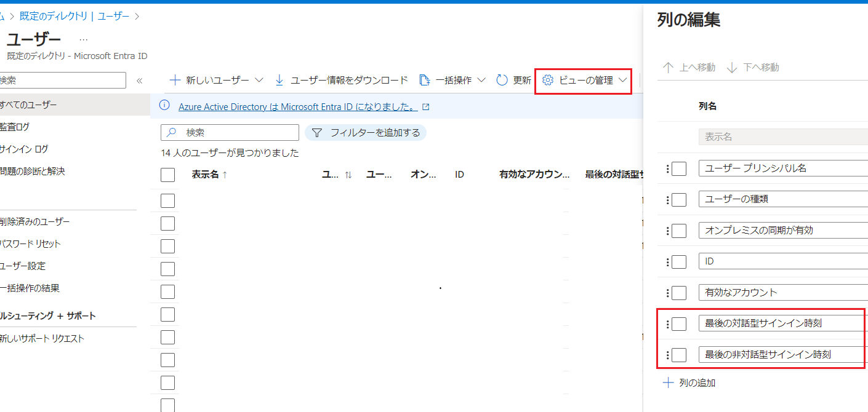Collapse the sidebar with the « chevron icon

[x=140, y=79]
